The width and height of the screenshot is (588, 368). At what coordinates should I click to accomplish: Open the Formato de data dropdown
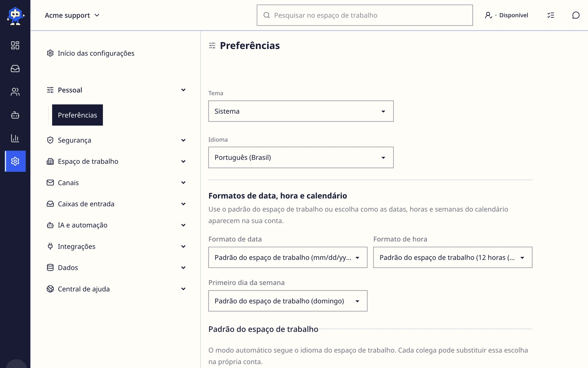[288, 257]
